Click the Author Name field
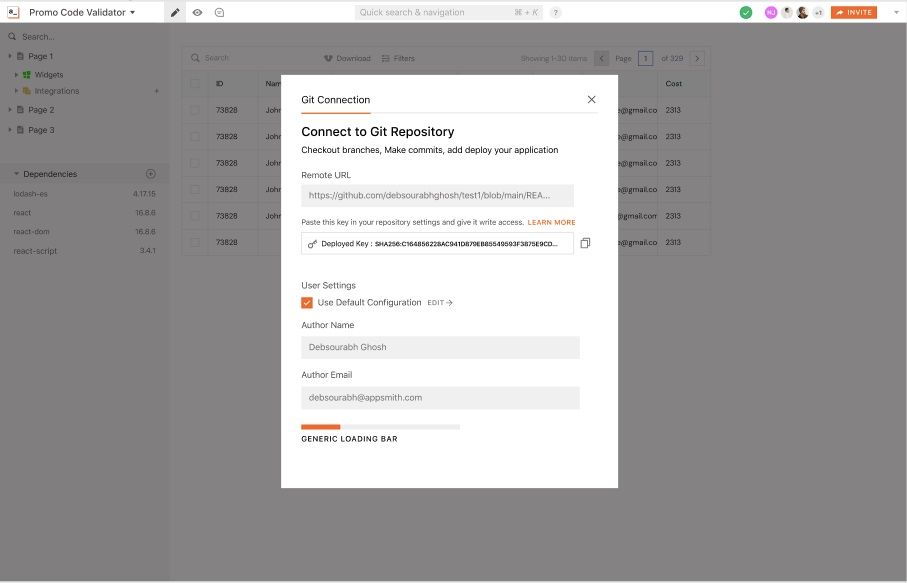907x583 pixels. tap(440, 347)
